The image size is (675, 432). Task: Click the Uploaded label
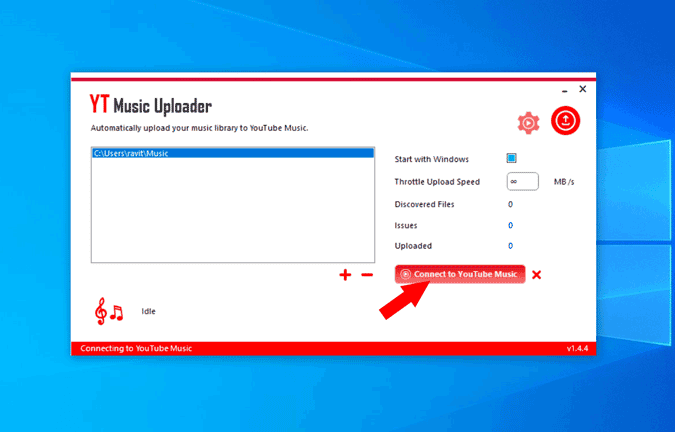coord(413,246)
